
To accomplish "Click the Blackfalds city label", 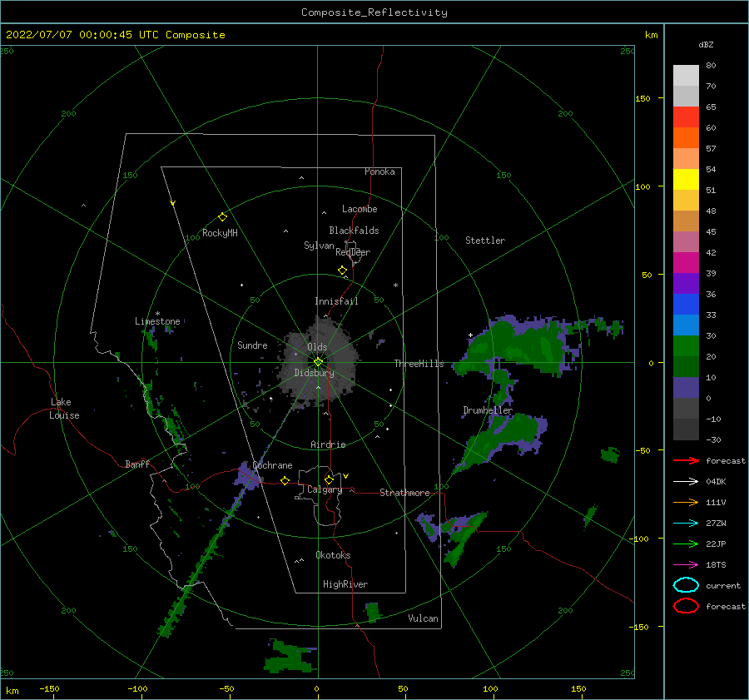I will [354, 231].
